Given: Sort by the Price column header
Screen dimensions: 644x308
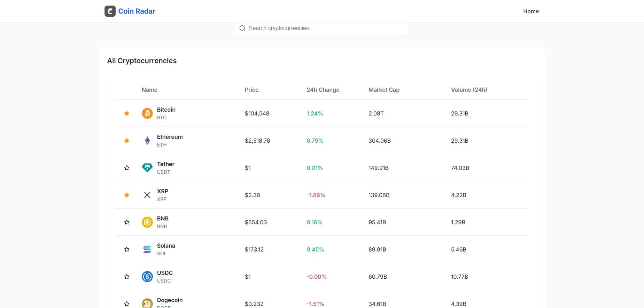Looking at the screenshot, I should [251, 90].
